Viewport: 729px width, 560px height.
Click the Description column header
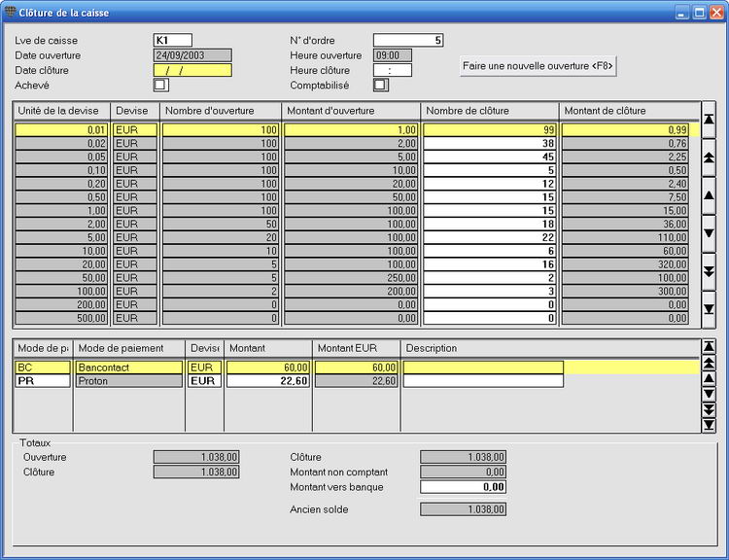point(550,348)
